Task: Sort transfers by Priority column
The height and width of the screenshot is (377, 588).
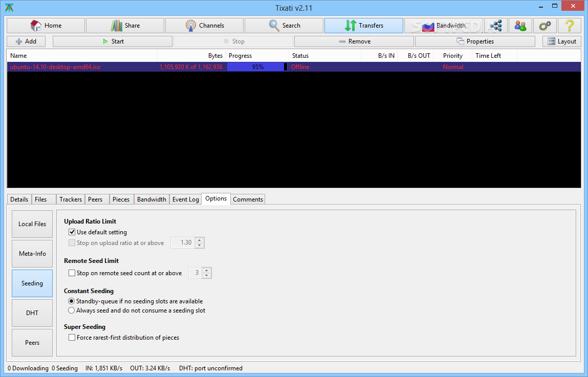Action: [452, 55]
